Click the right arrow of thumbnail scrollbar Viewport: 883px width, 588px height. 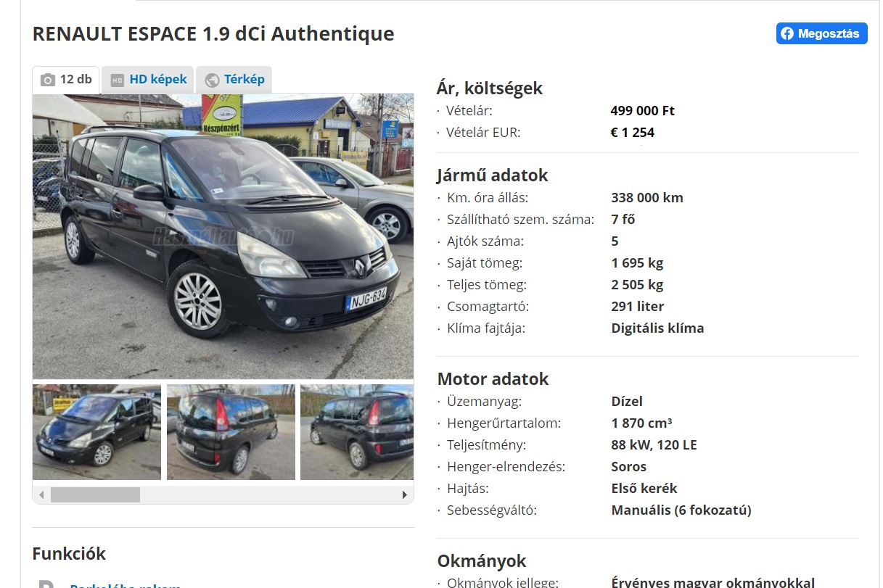pos(404,495)
